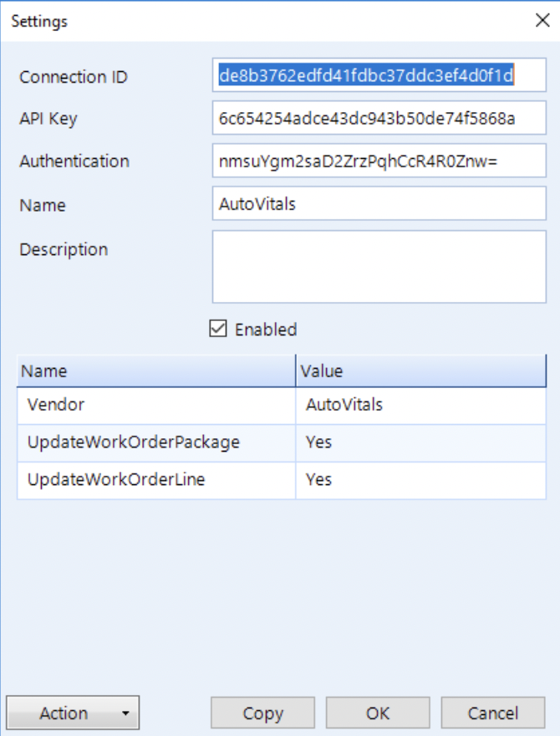Select the Connection ID input field

pyautogui.click(x=376, y=75)
